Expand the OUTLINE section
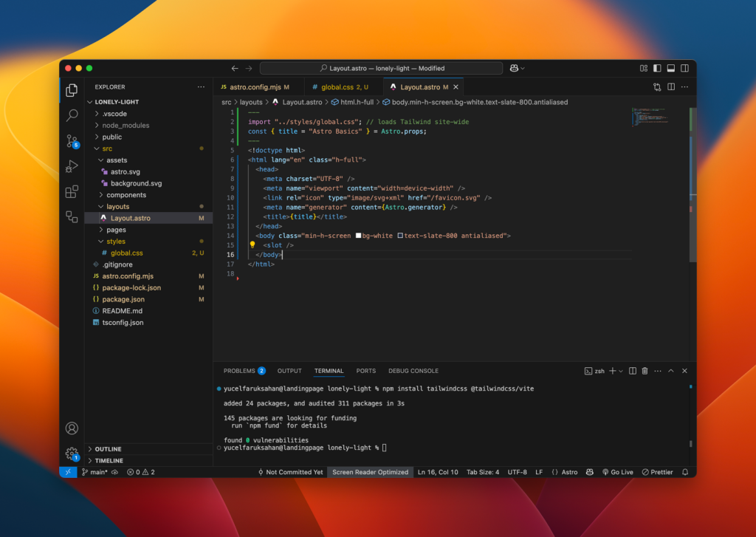The height and width of the screenshot is (537, 756). click(x=108, y=449)
